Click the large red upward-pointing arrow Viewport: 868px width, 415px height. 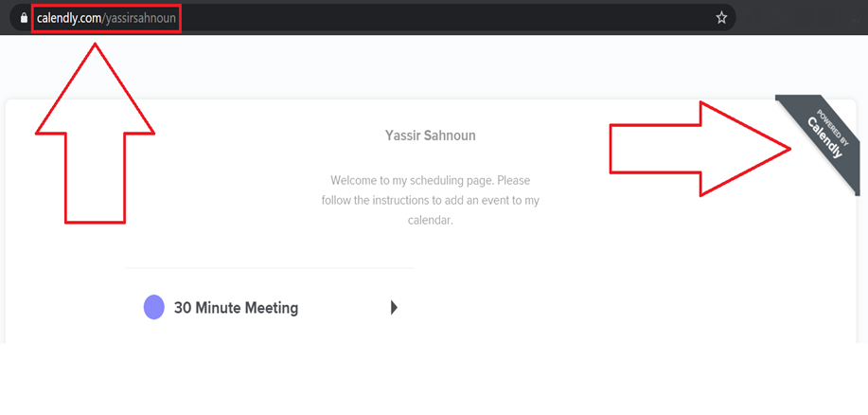point(96,133)
